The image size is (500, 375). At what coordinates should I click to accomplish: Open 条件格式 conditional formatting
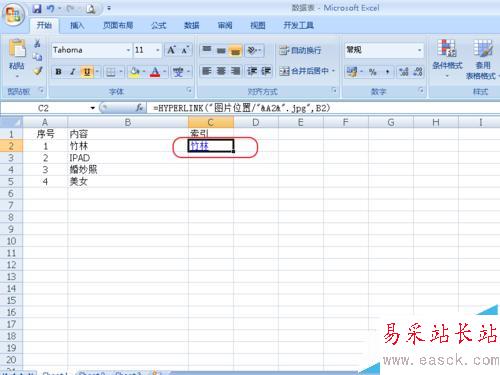click(x=447, y=58)
